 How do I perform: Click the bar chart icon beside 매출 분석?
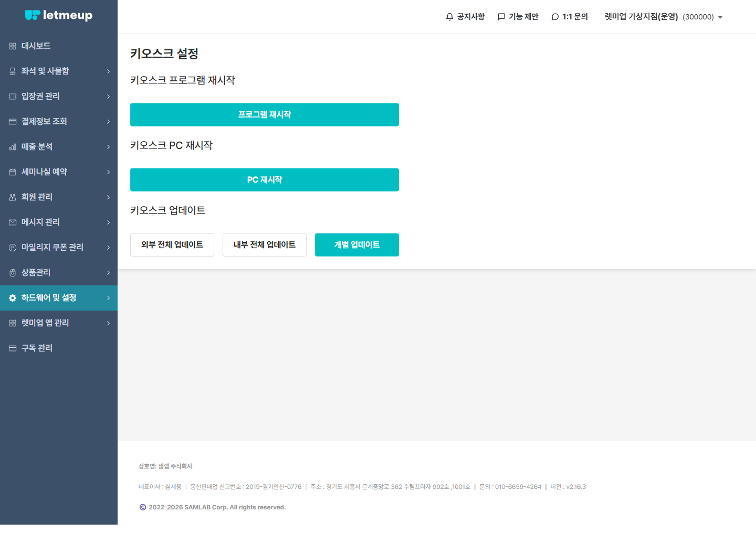click(x=13, y=147)
